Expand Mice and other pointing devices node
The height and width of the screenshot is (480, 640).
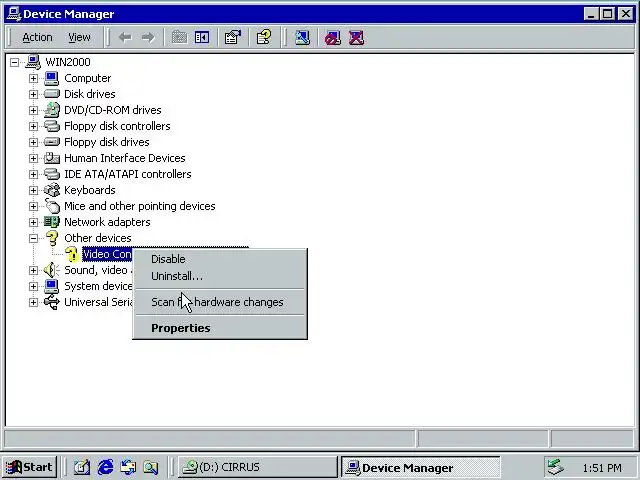tap(33, 207)
